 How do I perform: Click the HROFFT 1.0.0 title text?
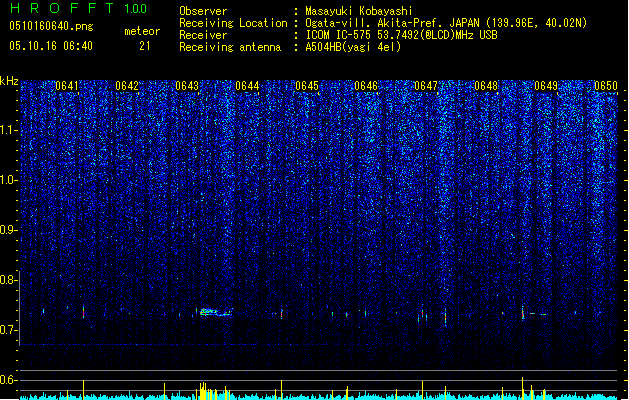tap(79, 8)
